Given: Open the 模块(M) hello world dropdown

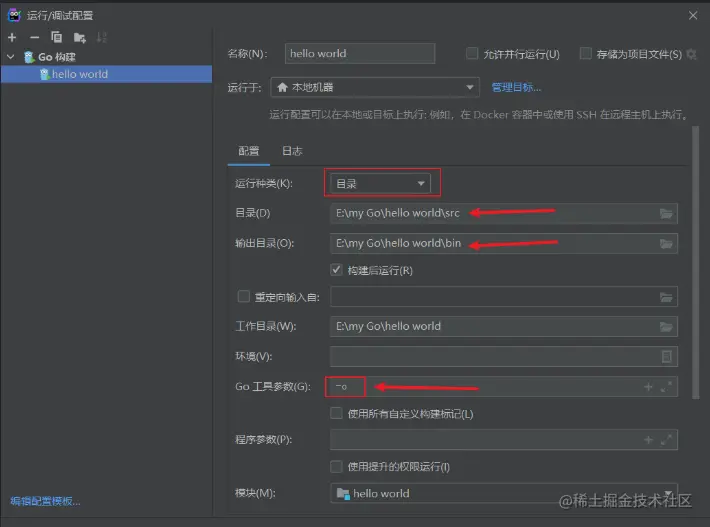Looking at the screenshot, I should (504, 493).
